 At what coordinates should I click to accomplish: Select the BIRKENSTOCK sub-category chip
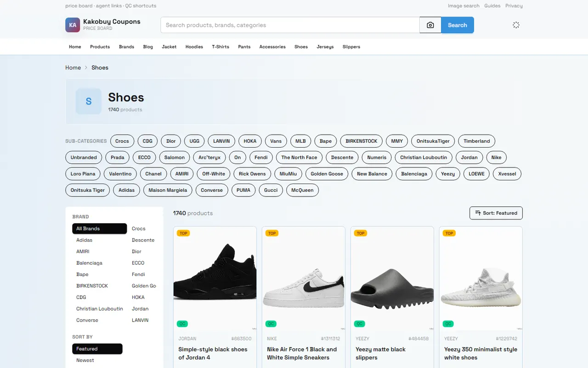pos(362,141)
